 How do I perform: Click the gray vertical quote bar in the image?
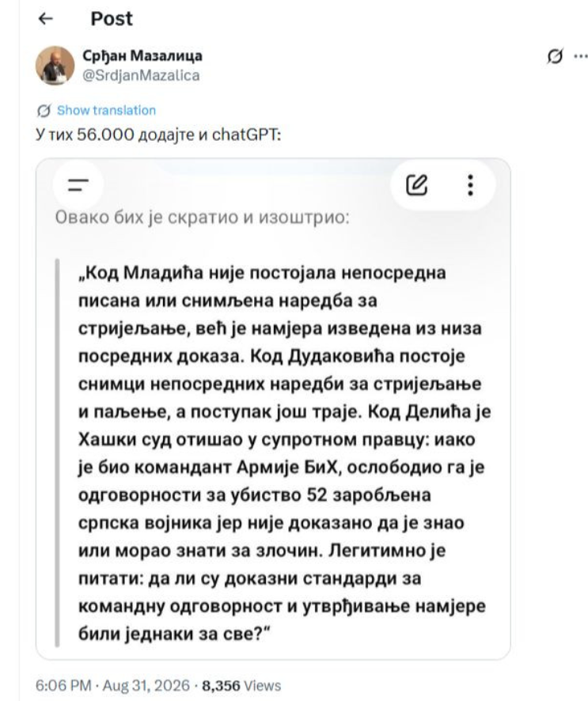57,453
